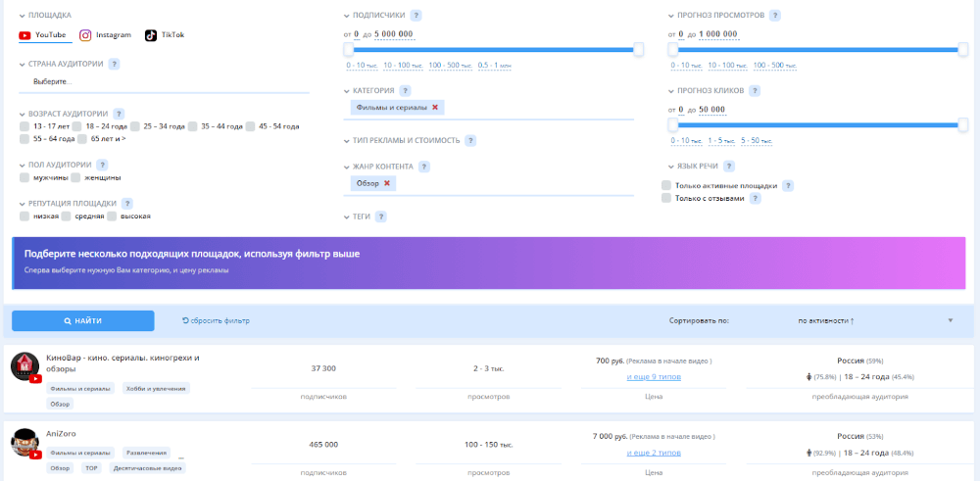
Task: Open help icon next to "Теги"
Action: (380, 216)
